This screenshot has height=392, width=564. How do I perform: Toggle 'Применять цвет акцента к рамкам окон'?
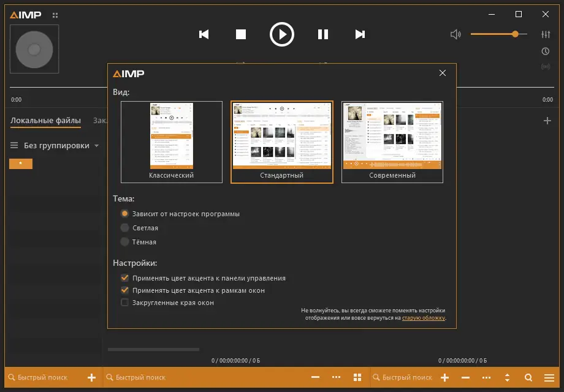(x=192, y=290)
